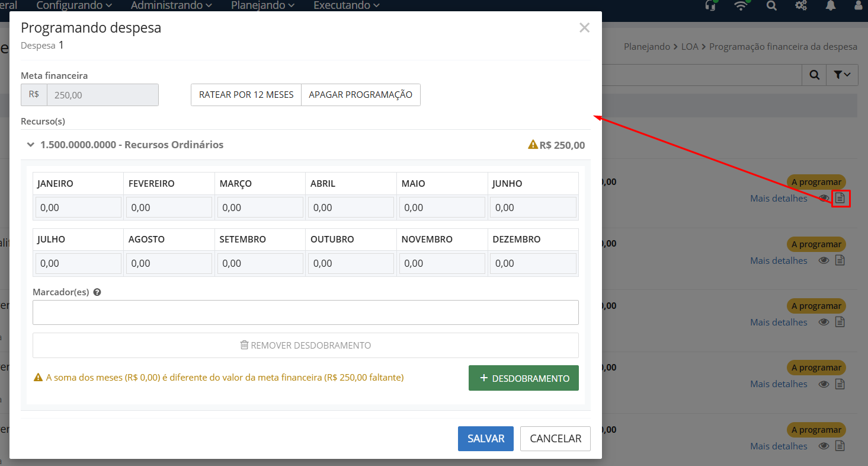Image resolution: width=868 pixels, height=466 pixels.
Task: Close the Programando despesa dialog with X
Action: 584,27
